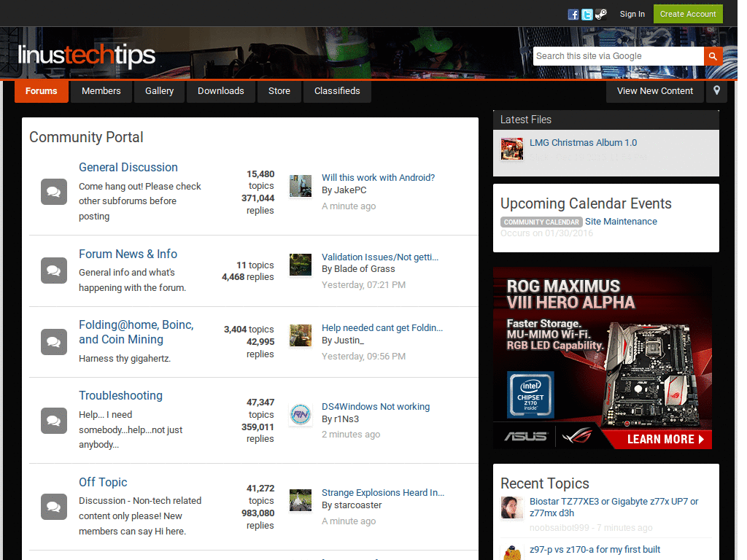
Task: Open 'Help needed cant get Foldin...' topic
Action: click(x=382, y=328)
